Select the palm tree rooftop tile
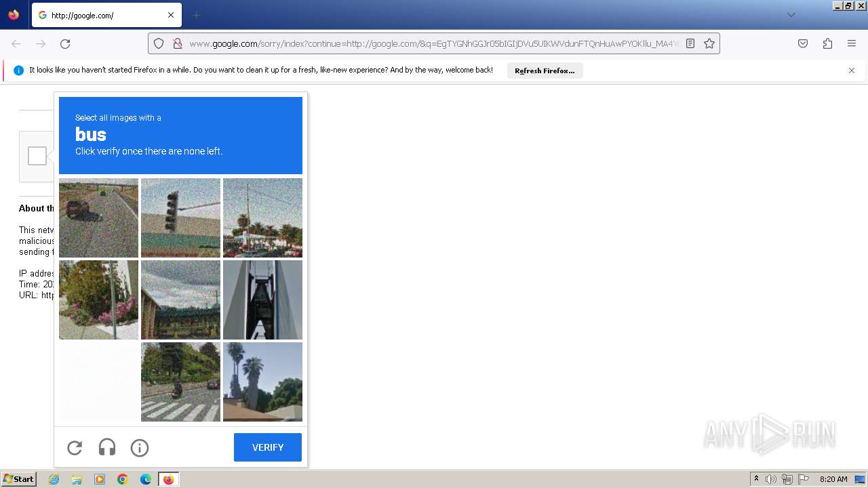The height and width of the screenshot is (488, 868). [x=262, y=382]
